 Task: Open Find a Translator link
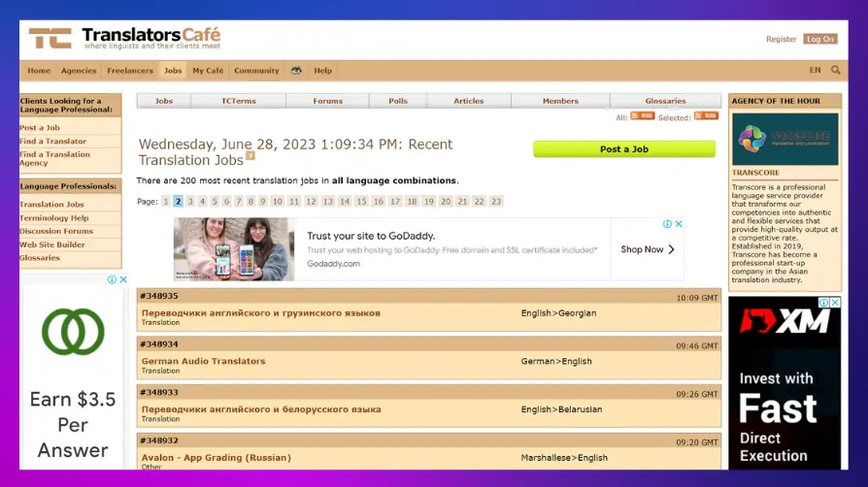[x=53, y=141]
